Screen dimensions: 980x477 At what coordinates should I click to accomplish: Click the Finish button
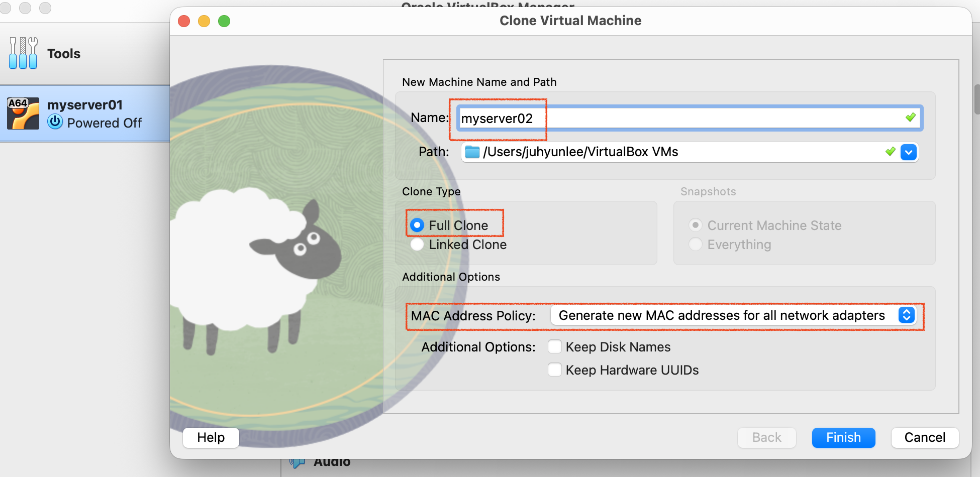click(x=843, y=437)
